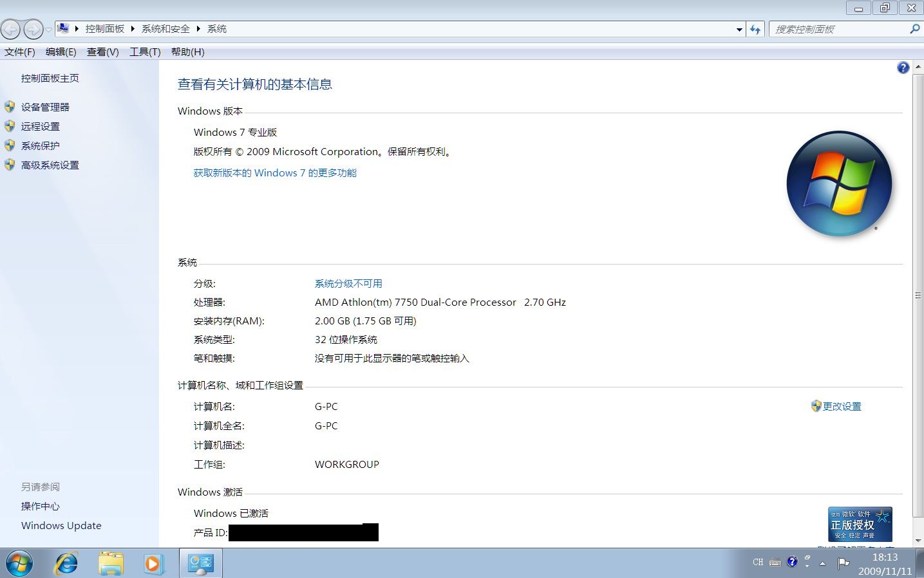Click the genuine Microsoft software badge

pyautogui.click(x=860, y=524)
